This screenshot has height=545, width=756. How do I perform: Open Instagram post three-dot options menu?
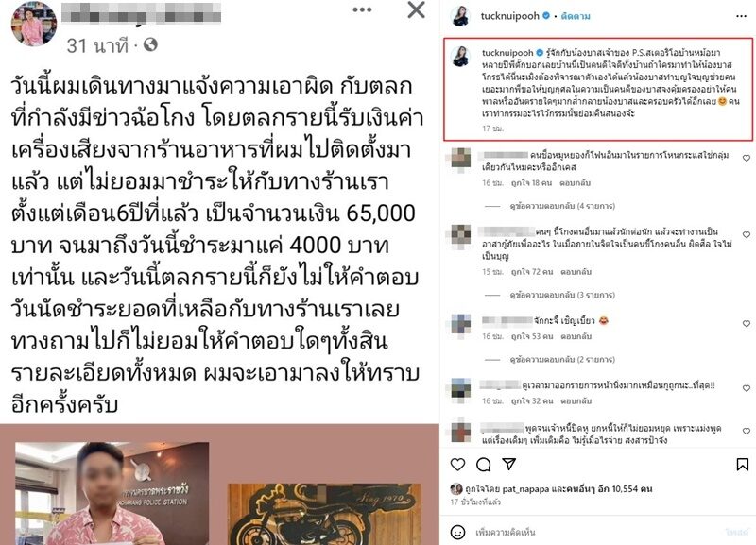click(x=741, y=16)
